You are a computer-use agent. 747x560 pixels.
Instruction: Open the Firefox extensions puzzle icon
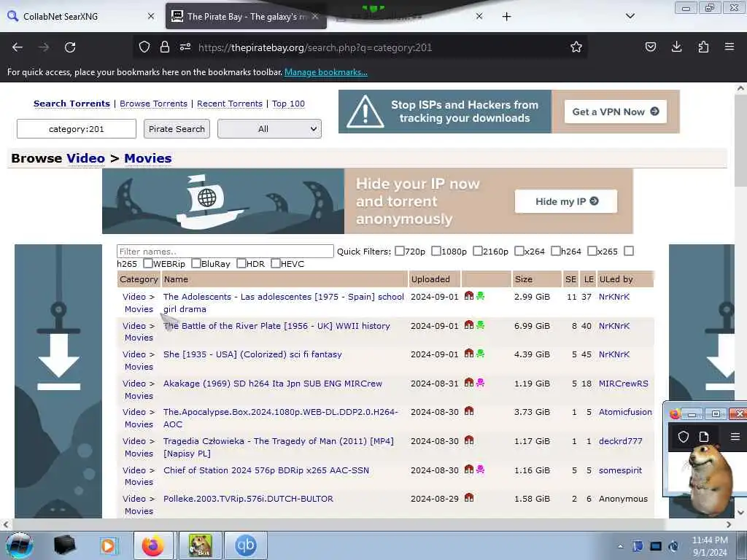point(703,47)
